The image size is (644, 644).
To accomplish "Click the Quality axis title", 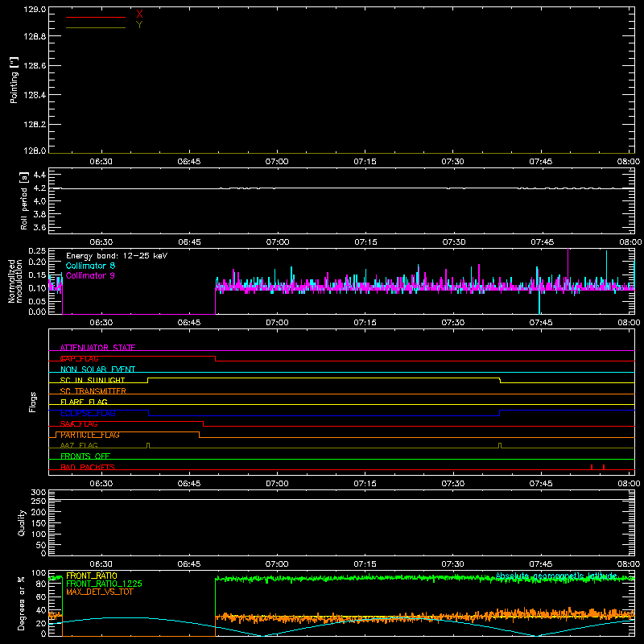I will [22, 522].
